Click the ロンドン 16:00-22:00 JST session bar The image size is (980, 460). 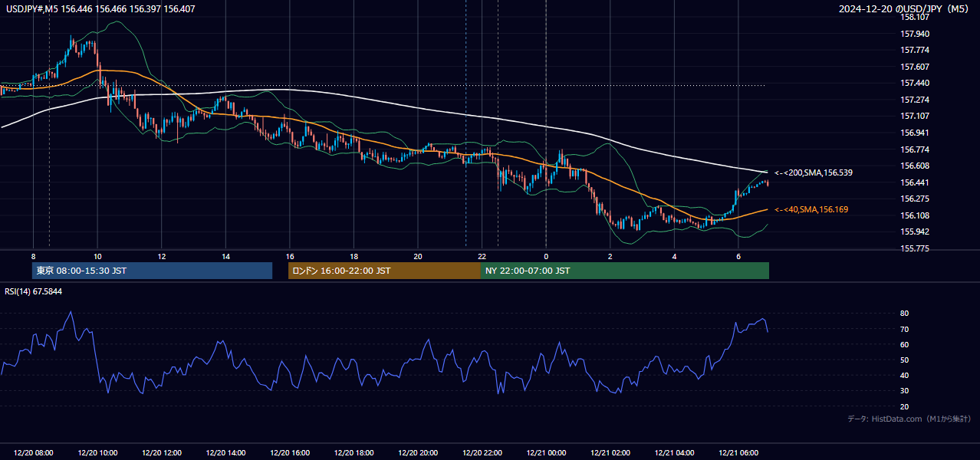(x=384, y=271)
